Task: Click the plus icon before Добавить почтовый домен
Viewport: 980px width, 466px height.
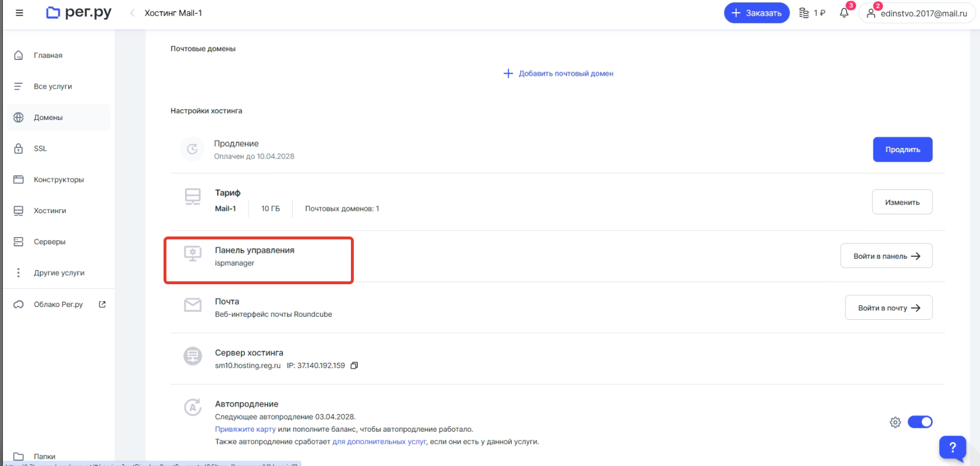Action: (x=508, y=73)
